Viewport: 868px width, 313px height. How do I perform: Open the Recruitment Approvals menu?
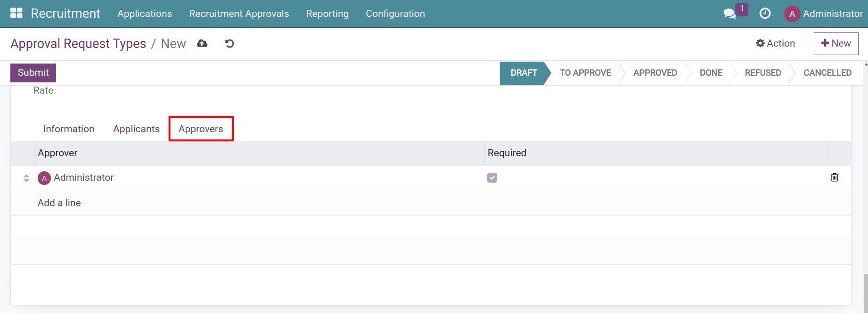coord(239,14)
